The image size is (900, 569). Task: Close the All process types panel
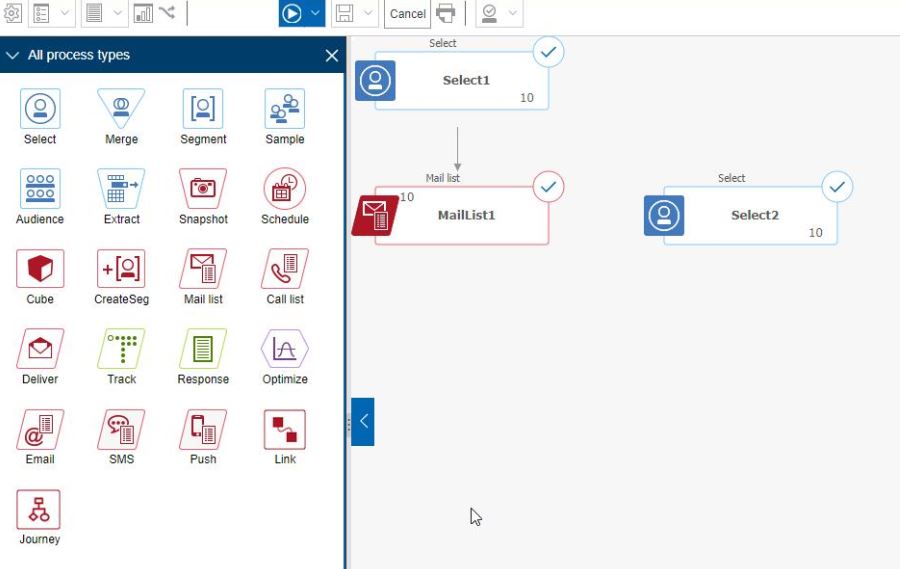[332, 56]
